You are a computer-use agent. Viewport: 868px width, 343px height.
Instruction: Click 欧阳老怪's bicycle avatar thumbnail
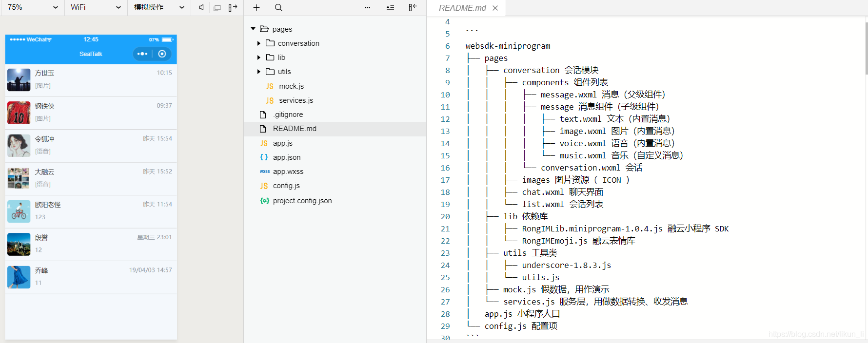click(x=19, y=211)
